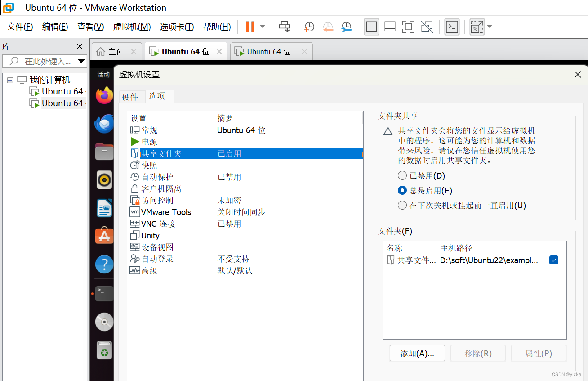
Task: Select the 客户机隔离 settings row
Action: coord(245,189)
